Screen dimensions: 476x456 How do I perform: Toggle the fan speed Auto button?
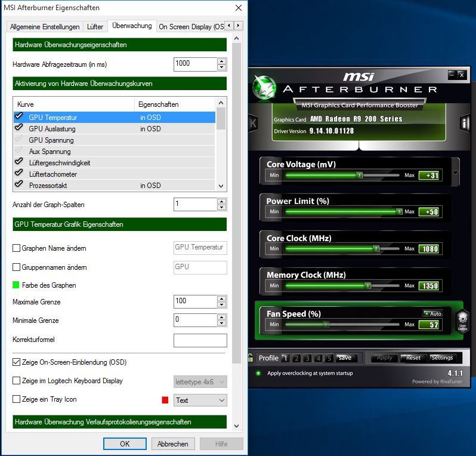pyautogui.click(x=432, y=313)
